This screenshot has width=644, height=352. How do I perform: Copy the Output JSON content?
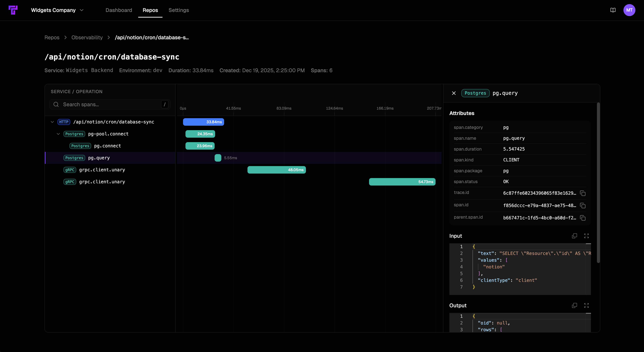tap(574, 305)
